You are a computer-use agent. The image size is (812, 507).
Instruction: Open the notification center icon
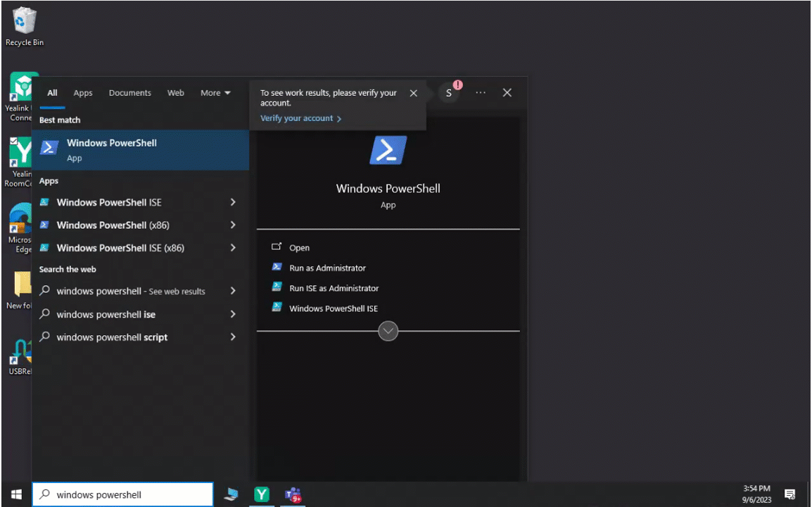coord(789,494)
